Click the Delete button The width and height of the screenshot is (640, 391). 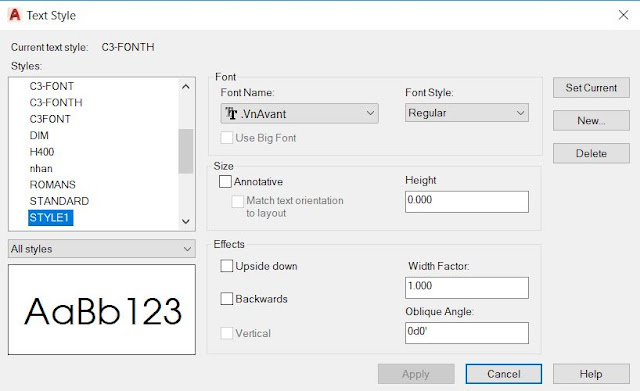pyautogui.click(x=591, y=153)
